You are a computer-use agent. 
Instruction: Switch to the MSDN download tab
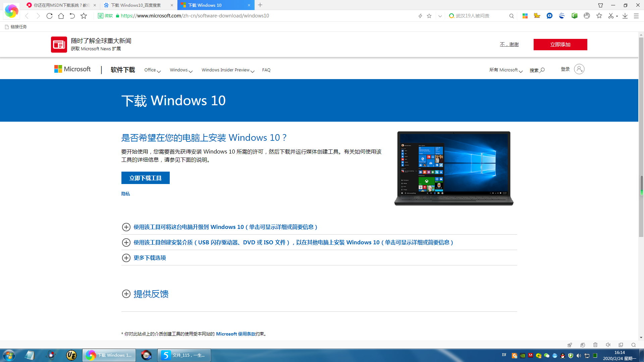pyautogui.click(x=61, y=5)
